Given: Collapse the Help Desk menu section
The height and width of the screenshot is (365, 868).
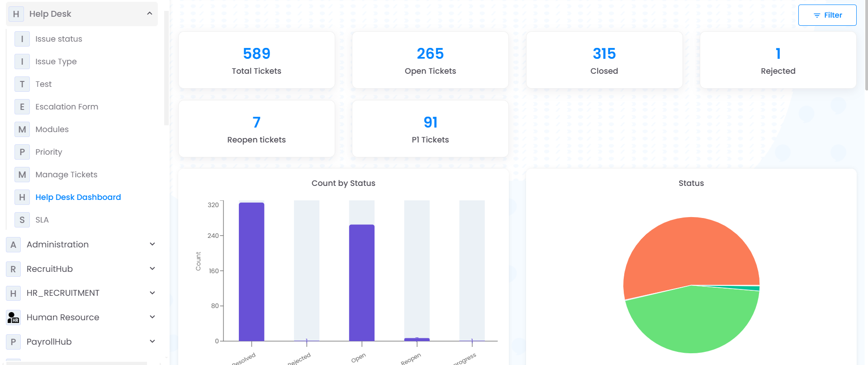Looking at the screenshot, I should 149,14.
